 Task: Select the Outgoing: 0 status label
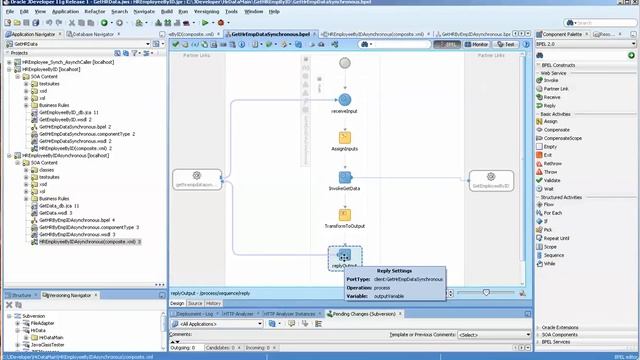pos(182,348)
